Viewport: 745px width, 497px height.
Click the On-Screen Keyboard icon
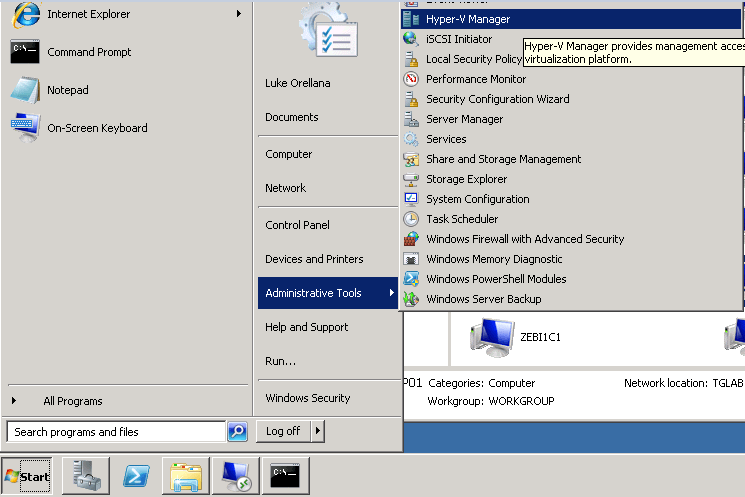pyautogui.click(x=26, y=128)
